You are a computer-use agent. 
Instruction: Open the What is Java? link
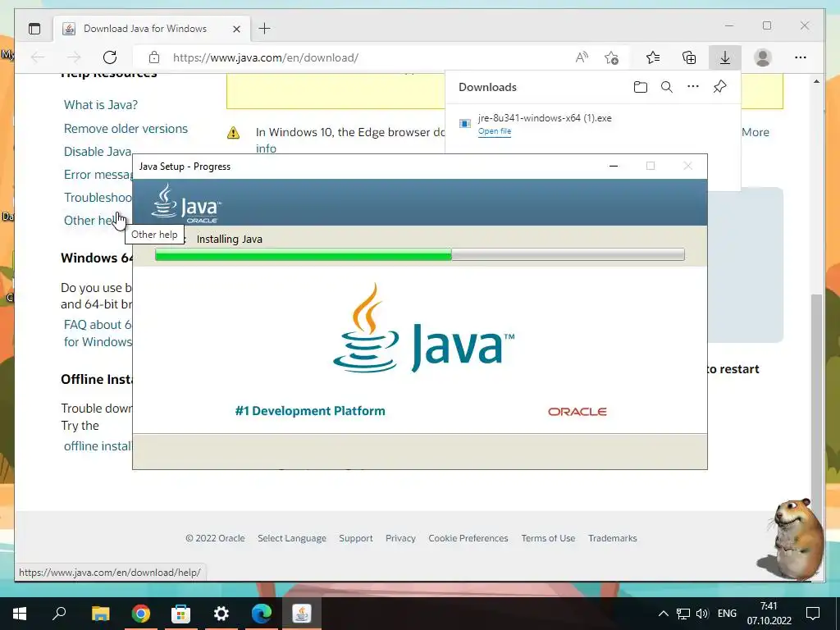pos(101,105)
